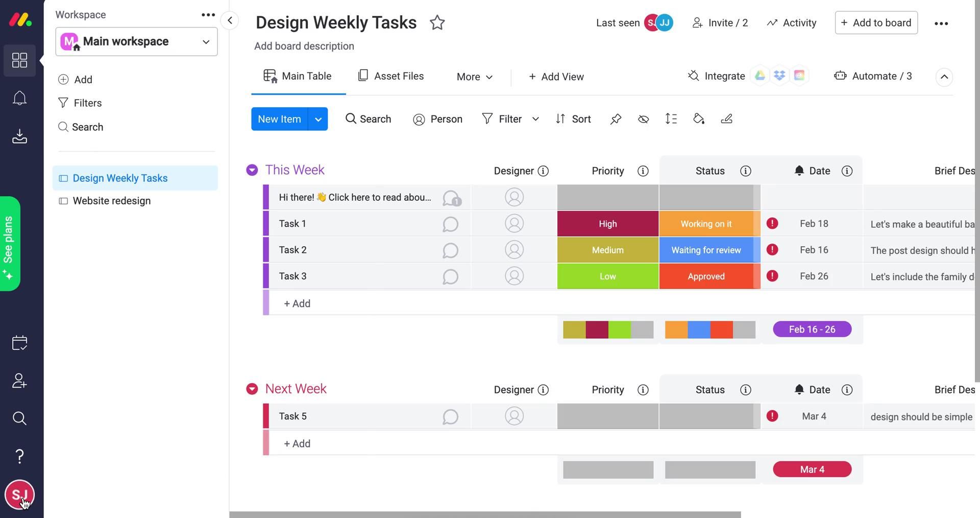Open the row height icon
The width and height of the screenshot is (980, 518).
point(671,119)
